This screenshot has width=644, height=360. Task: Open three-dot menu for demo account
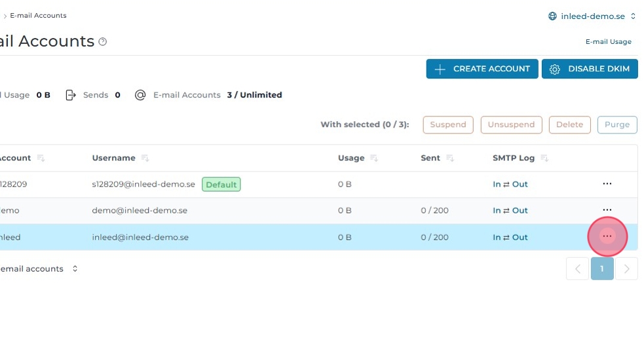point(607,210)
